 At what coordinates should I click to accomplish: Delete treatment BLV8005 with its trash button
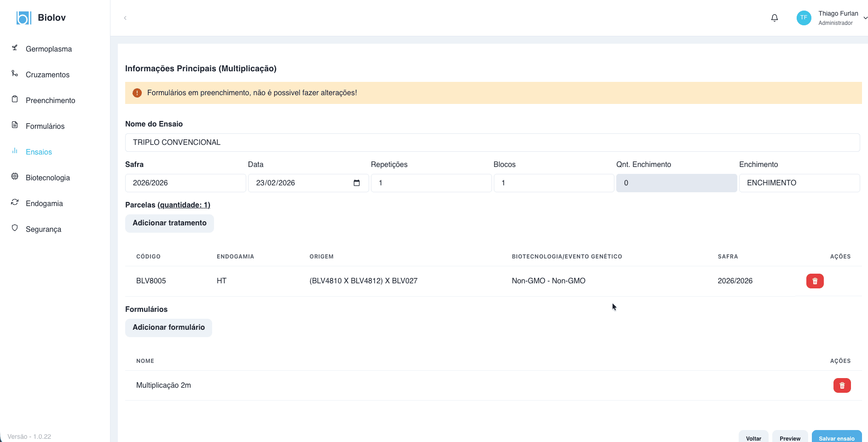point(815,281)
